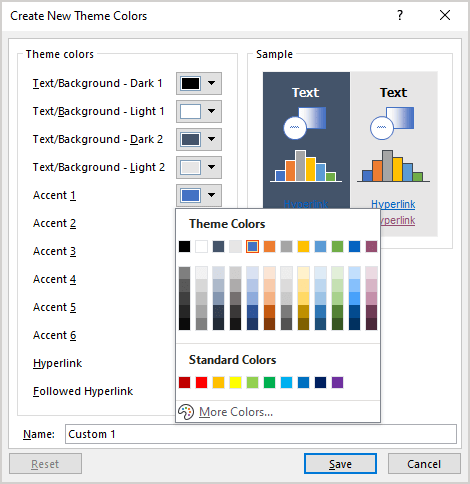Select the blue standard color
The width and height of the screenshot is (470, 484).
pyautogui.click(x=303, y=383)
